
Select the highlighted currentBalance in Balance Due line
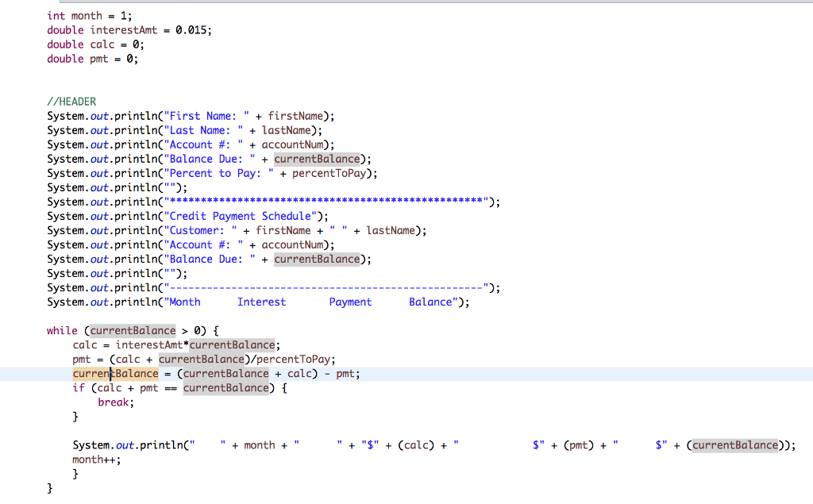click(317, 158)
